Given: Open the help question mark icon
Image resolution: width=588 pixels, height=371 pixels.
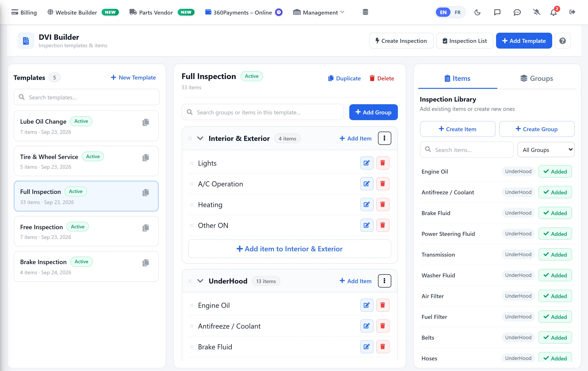Looking at the screenshot, I should pyautogui.click(x=563, y=41).
